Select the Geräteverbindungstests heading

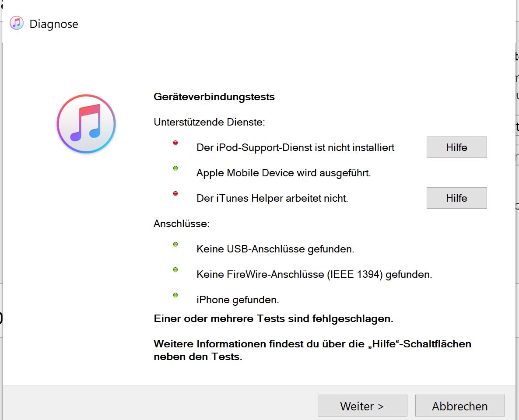pyautogui.click(x=214, y=97)
